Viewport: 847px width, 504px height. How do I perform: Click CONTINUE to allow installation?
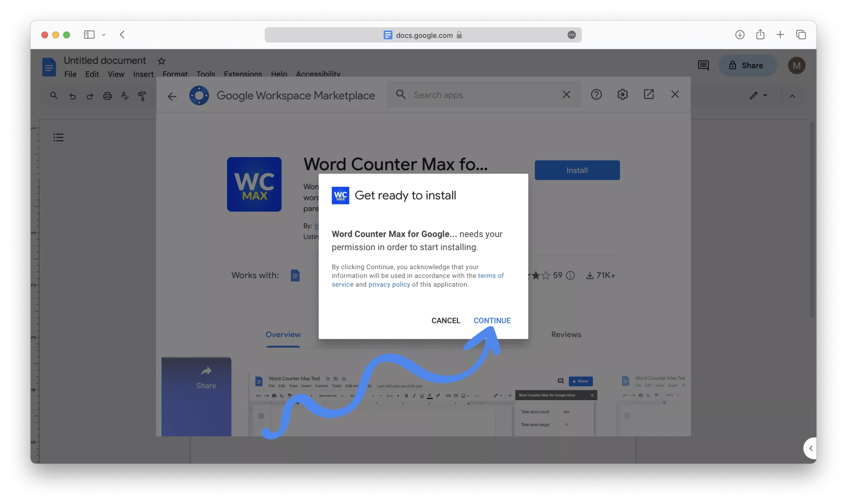(492, 320)
